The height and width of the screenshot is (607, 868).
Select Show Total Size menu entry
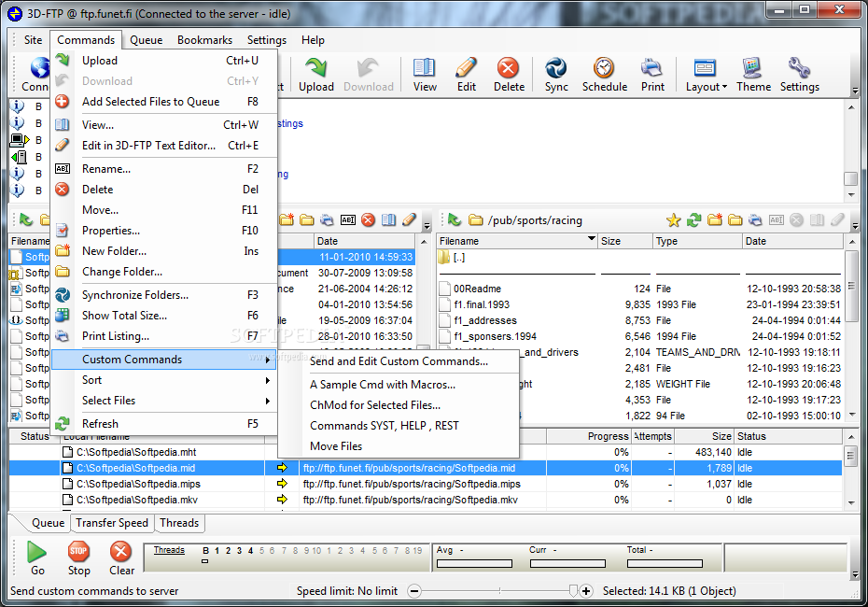[x=164, y=315]
